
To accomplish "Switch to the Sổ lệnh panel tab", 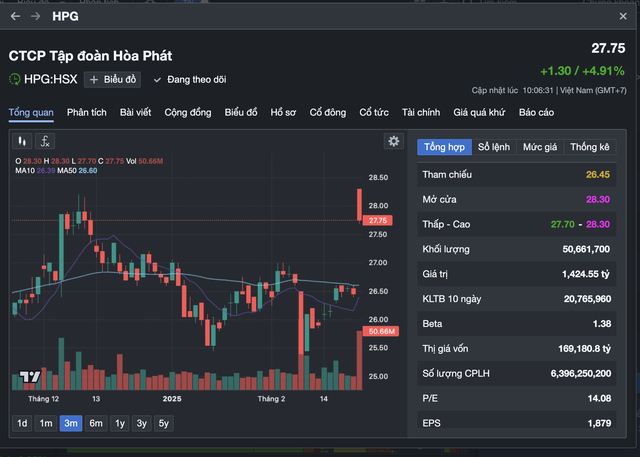I will click(x=493, y=147).
